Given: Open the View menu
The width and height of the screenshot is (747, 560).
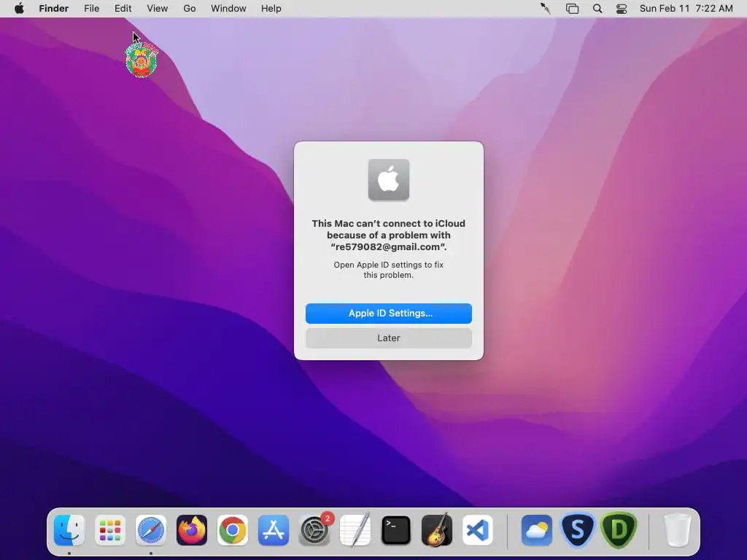Looking at the screenshot, I should click(158, 9).
